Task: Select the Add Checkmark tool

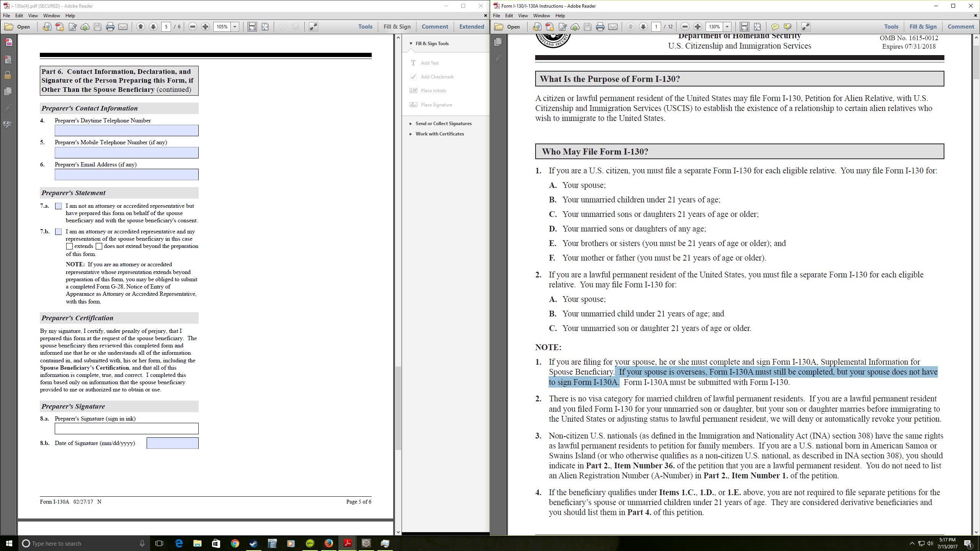Action: [432, 77]
